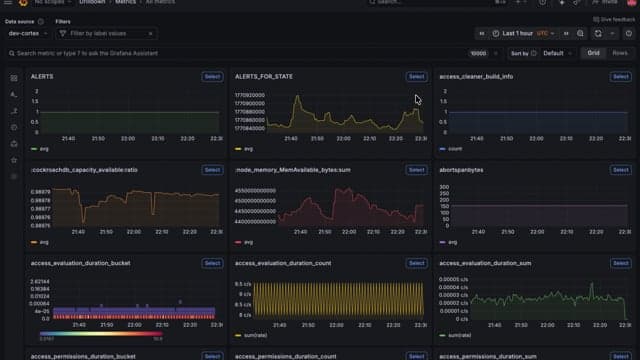The image size is (640, 360).
Task: Select the access_evaluation_duration_bucket metric
Action: (212, 263)
